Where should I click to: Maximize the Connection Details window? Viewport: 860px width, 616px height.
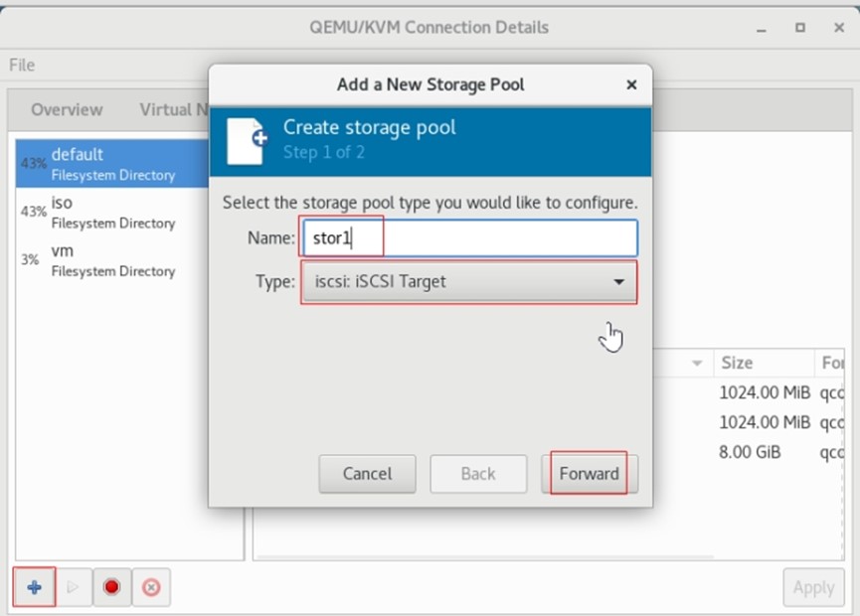(x=800, y=28)
